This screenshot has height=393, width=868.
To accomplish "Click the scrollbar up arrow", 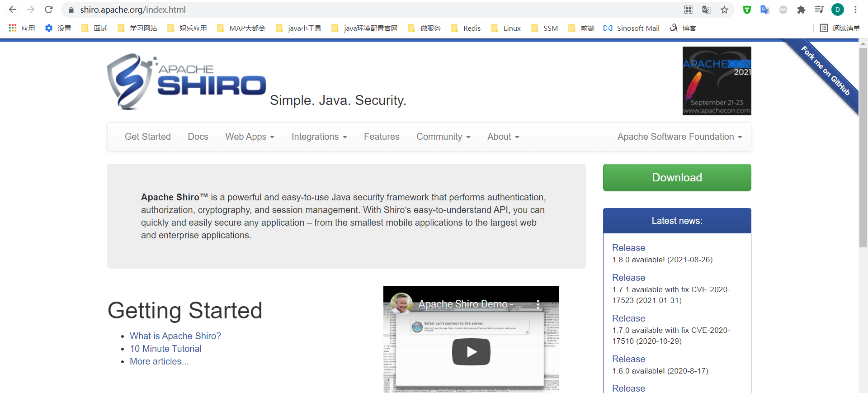I will tap(863, 43).
